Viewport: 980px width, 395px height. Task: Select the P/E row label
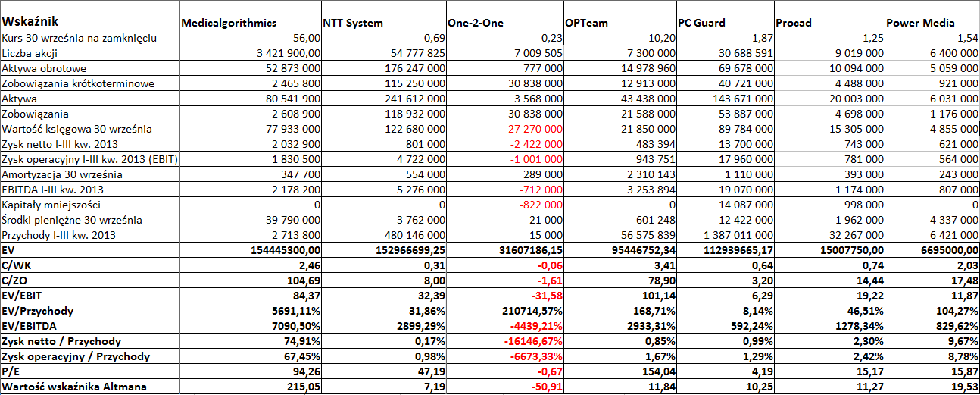click(11, 371)
